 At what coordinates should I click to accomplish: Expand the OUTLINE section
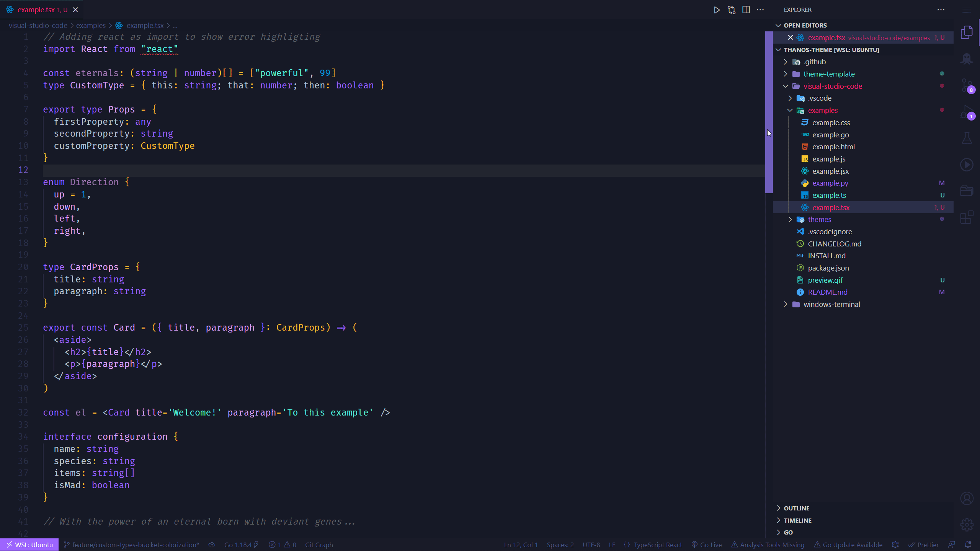(x=796, y=508)
